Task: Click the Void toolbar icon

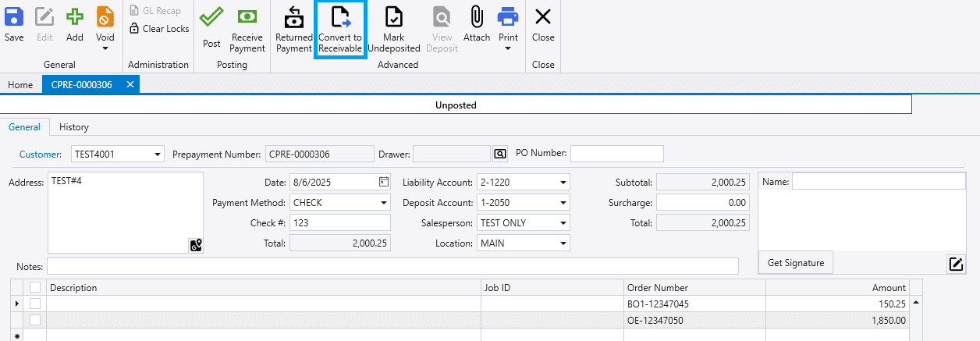Action: point(105,17)
